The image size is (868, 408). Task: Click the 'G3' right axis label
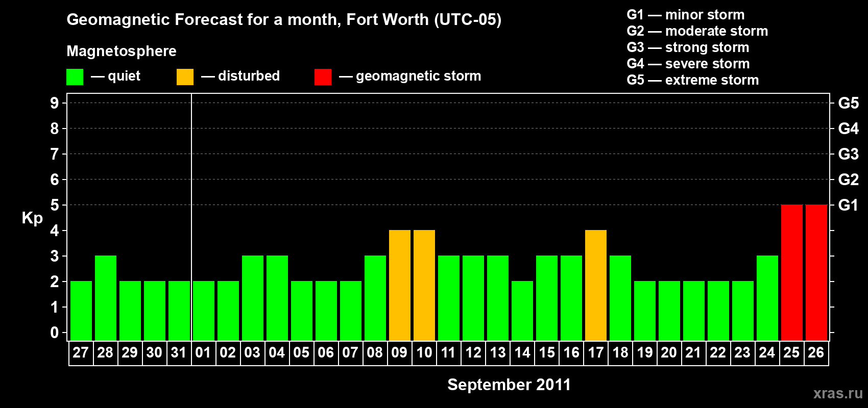click(849, 154)
